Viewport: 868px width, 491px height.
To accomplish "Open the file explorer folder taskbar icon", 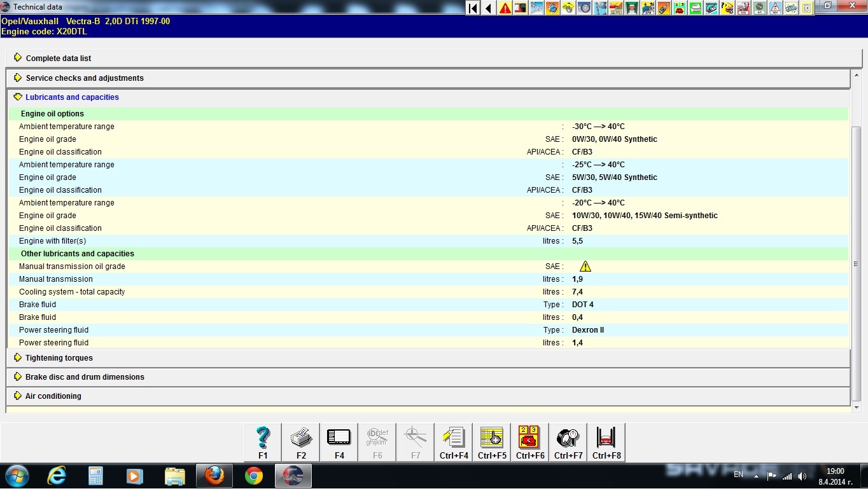I will point(175,476).
